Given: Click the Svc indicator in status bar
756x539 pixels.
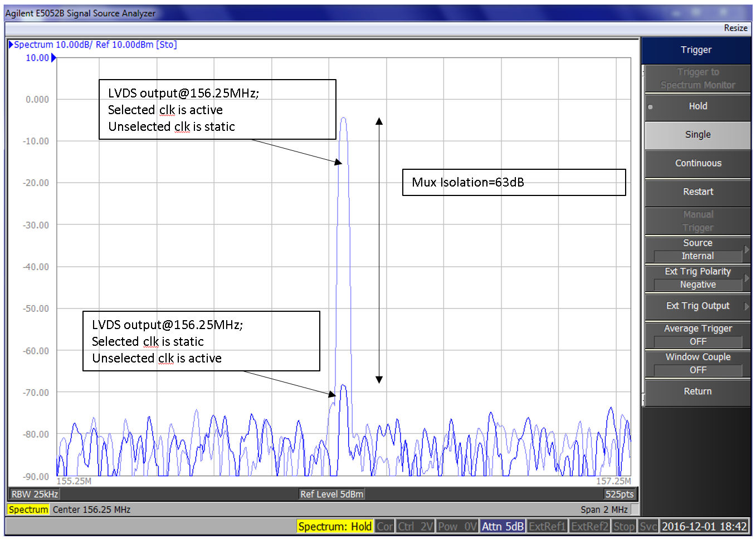Looking at the screenshot, I should pos(648,526).
